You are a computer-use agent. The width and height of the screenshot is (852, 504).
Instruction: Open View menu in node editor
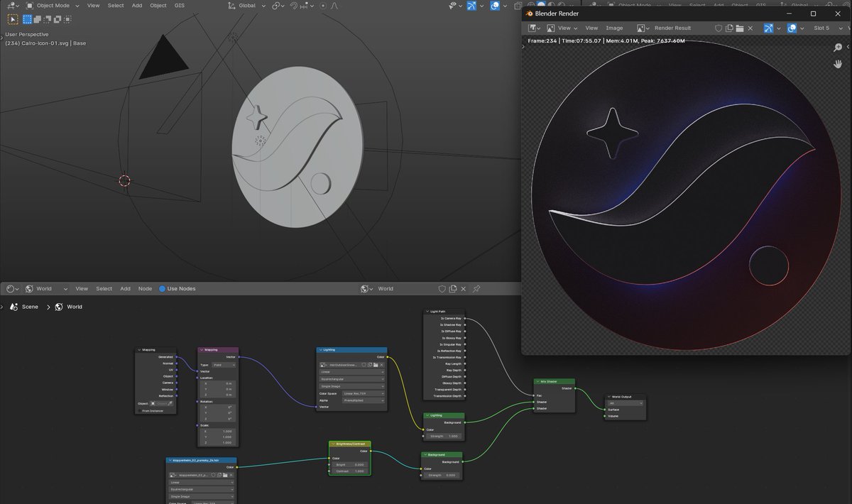(x=82, y=289)
